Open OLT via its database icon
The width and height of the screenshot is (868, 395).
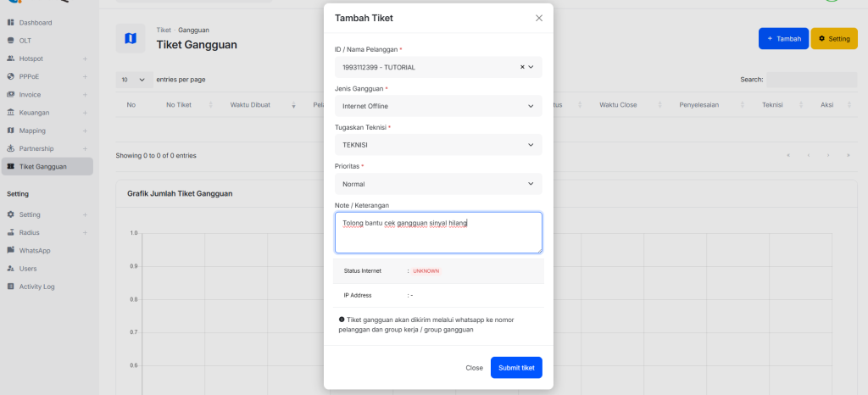pos(10,41)
